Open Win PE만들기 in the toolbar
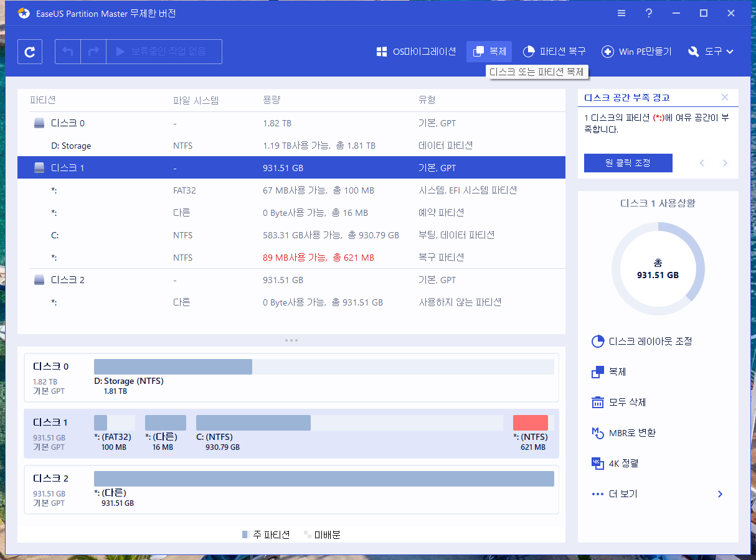 636,52
